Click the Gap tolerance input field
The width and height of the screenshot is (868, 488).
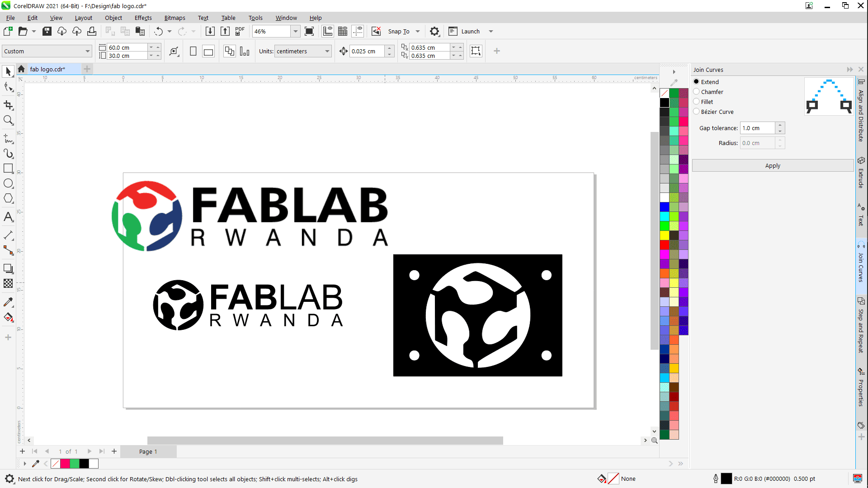(x=758, y=128)
